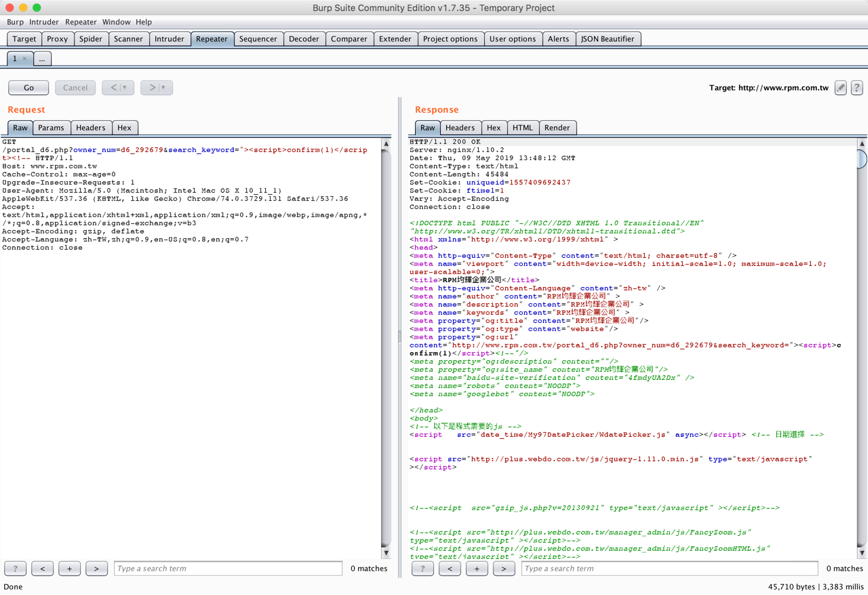Viewport: 868px width, 595px height.
Task: Open the Window menu
Action: coord(117,22)
